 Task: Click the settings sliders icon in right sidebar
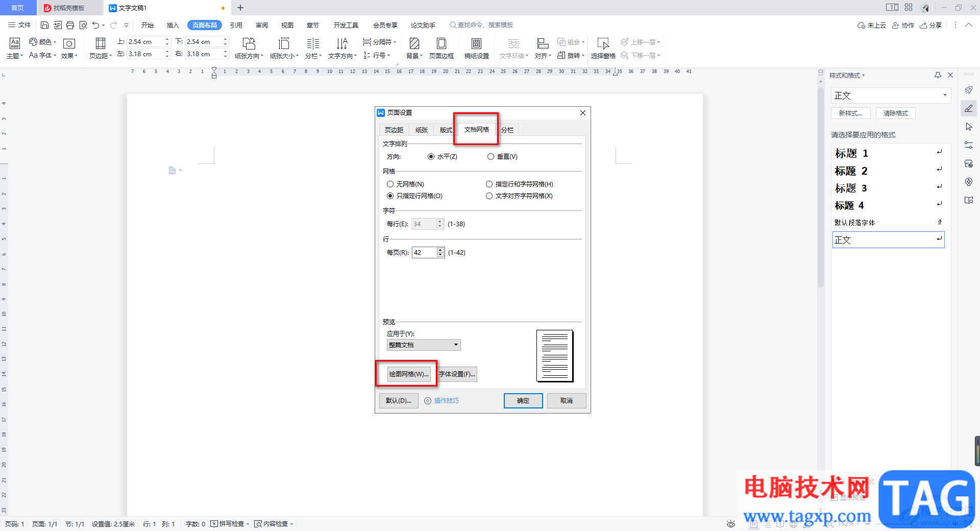click(969, 145)
